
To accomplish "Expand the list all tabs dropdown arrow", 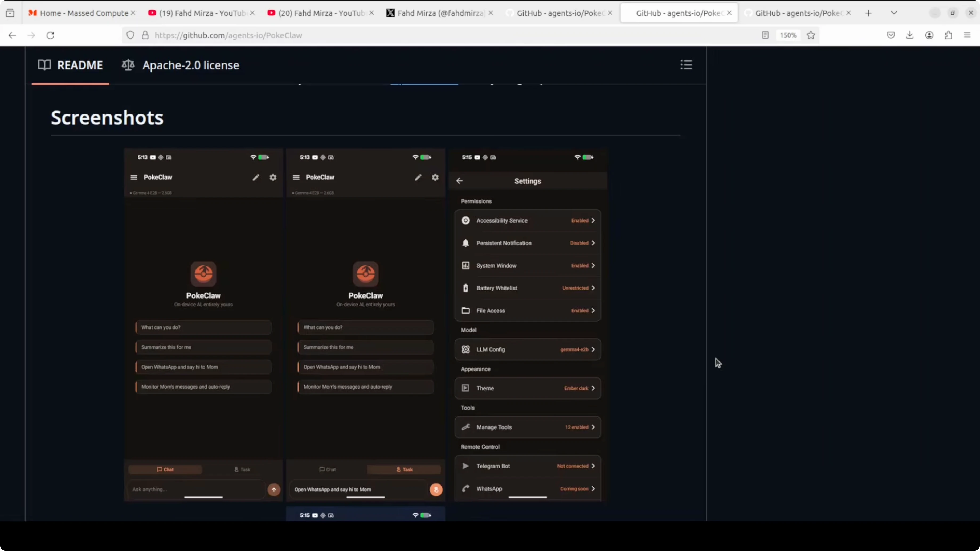I will click(894, 13).
